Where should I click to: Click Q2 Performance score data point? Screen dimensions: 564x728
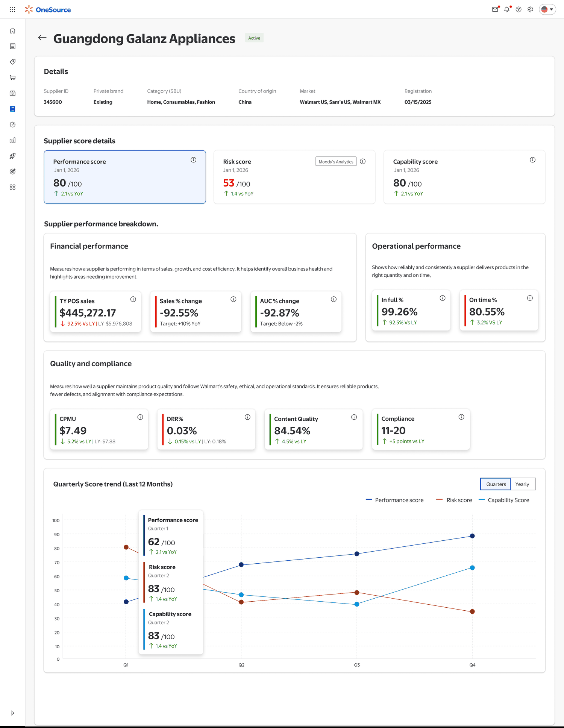coord(241,565)
